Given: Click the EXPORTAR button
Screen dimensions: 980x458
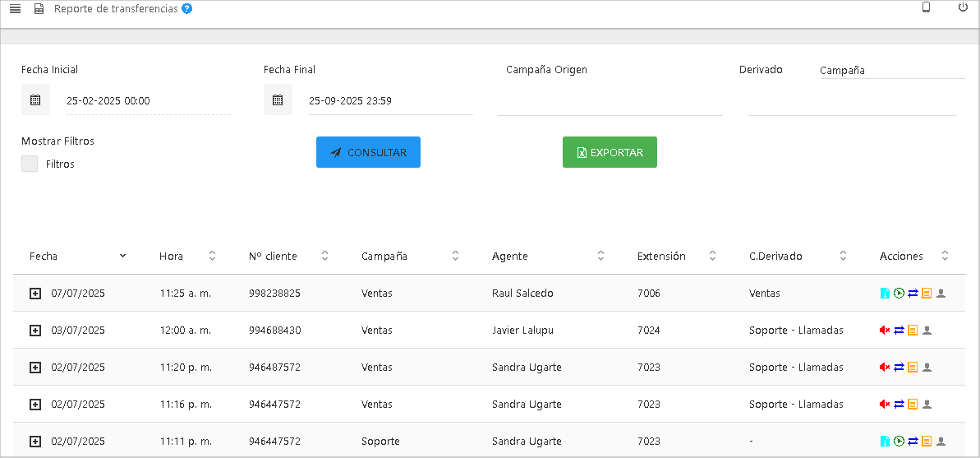Looking at the screenshot, I should 610,152.
